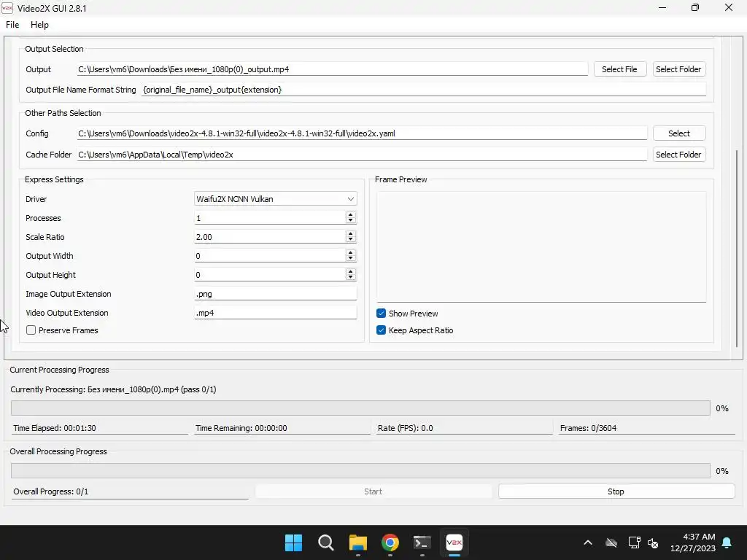Open the notifications bell icon
The width and height of the screenshot is (747, 560).
click(x=727, y=542)
